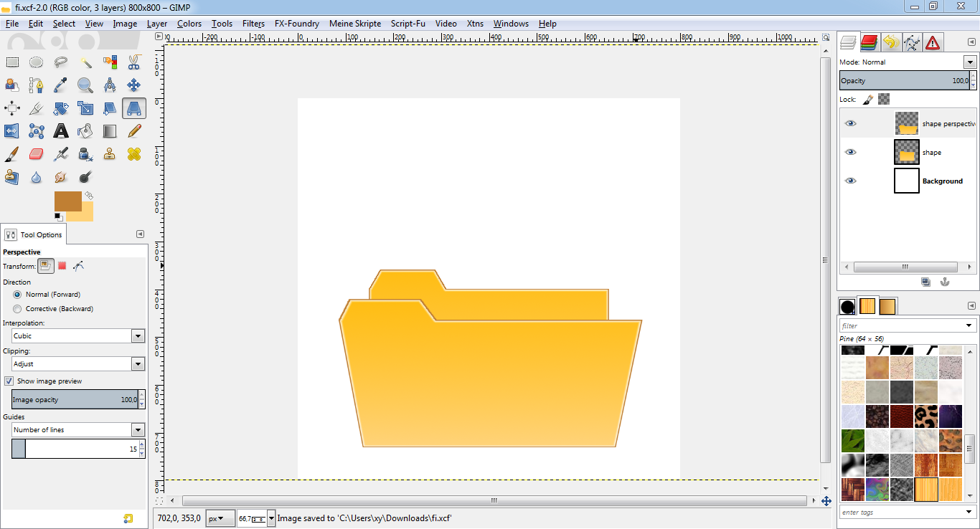This screenshot has width=980, height=529.
Task: Expand the Clipping dropdown set to Adjust
Action: [138, 363]
